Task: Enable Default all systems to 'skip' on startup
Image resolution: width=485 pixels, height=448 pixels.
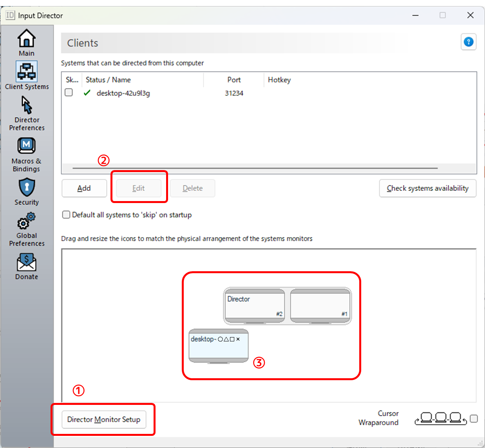Action: click(66, 214)
